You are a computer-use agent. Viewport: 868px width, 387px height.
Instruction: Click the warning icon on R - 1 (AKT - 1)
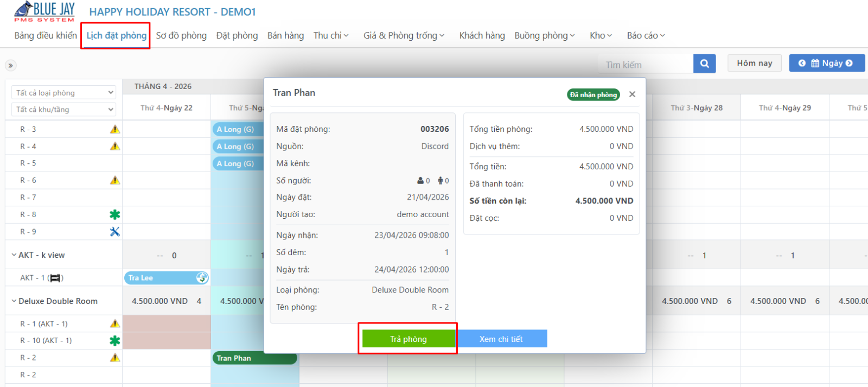tap(115, 323)
